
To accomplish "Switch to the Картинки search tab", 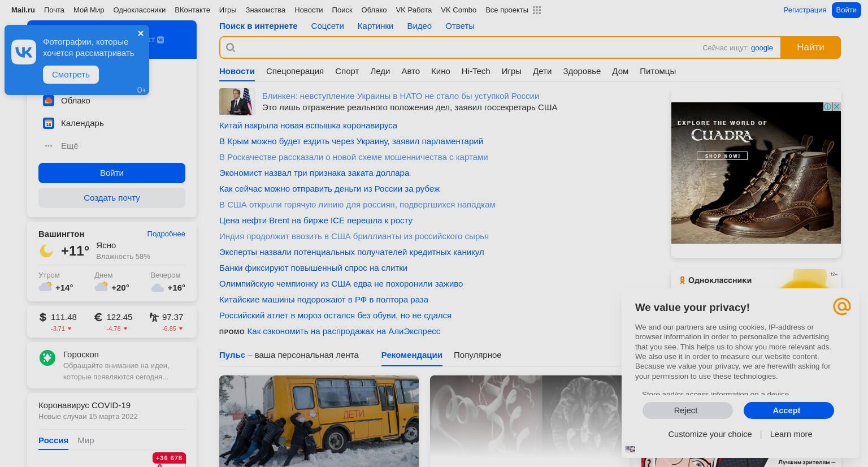I will click(375, 26).
